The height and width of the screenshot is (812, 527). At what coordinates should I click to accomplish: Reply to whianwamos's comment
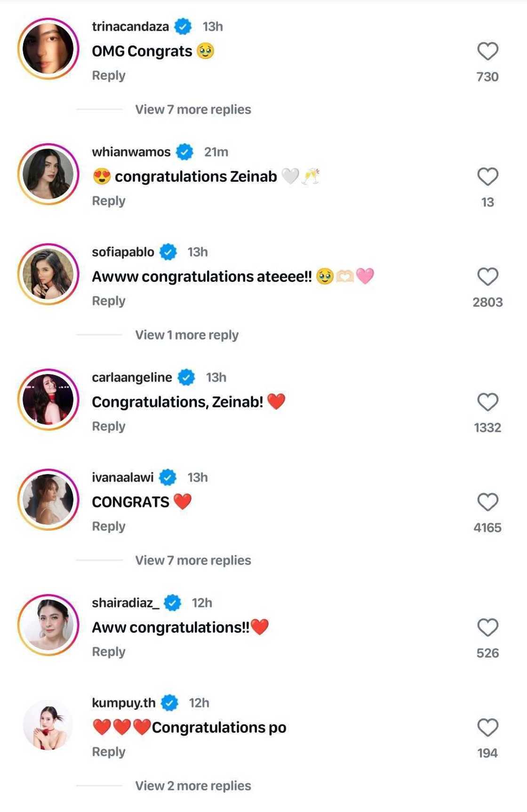[109, 200]
